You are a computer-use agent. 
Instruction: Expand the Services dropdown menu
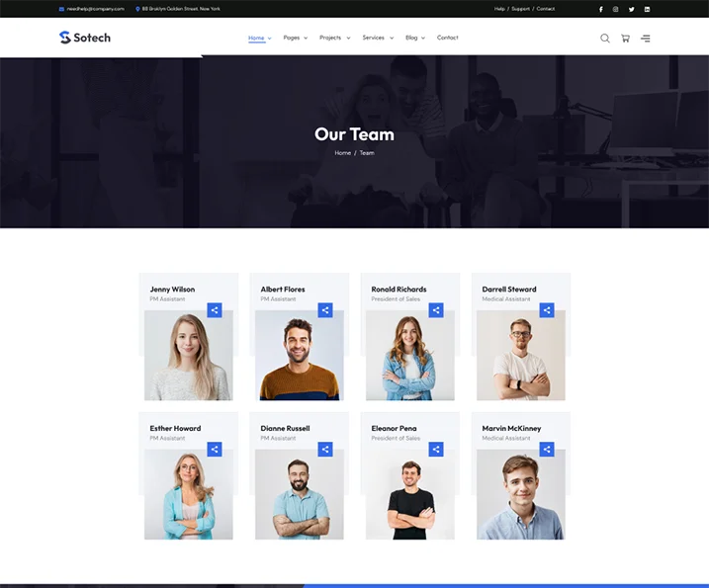point(377,38)
